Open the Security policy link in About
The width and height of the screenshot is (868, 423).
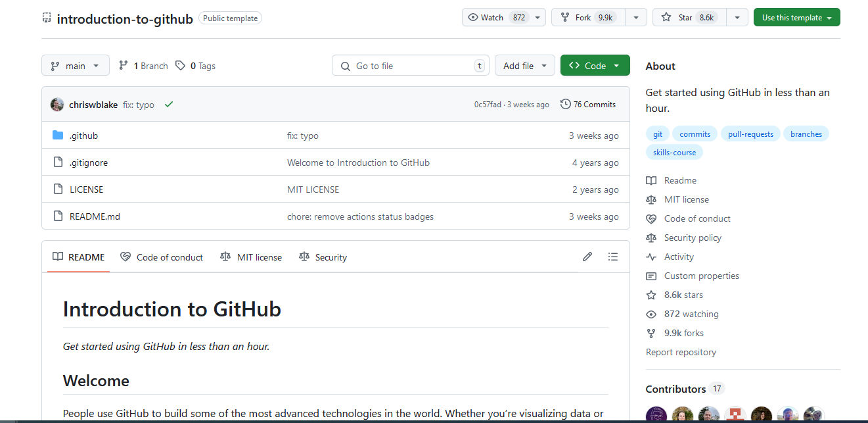coord(693,237)
